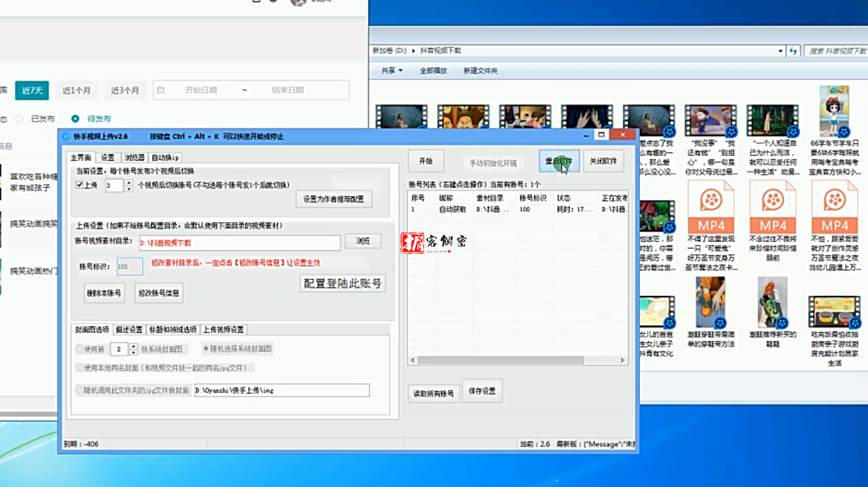Select the 待发布 radio in the browser page
This screenshot has height=487, width=868.
[75, 119]
